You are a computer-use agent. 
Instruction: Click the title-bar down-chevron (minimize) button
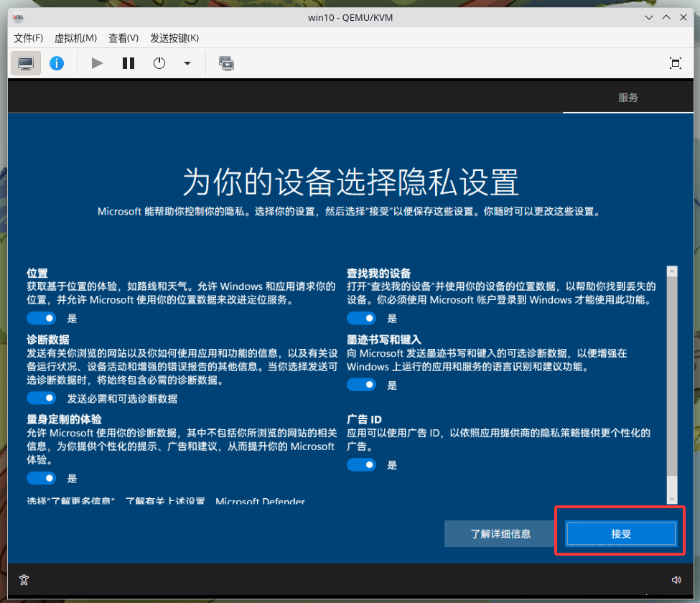tap(649, 17)
